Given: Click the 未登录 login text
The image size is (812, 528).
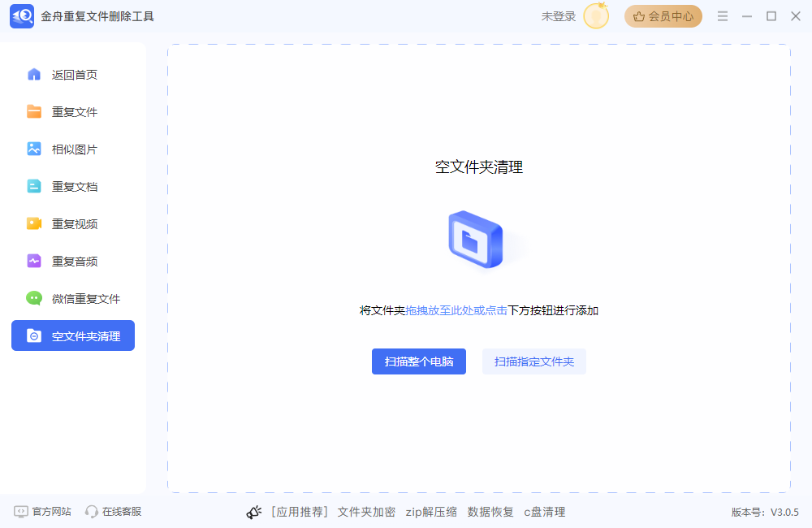Looking at the screenshot, I should [559, 16].
